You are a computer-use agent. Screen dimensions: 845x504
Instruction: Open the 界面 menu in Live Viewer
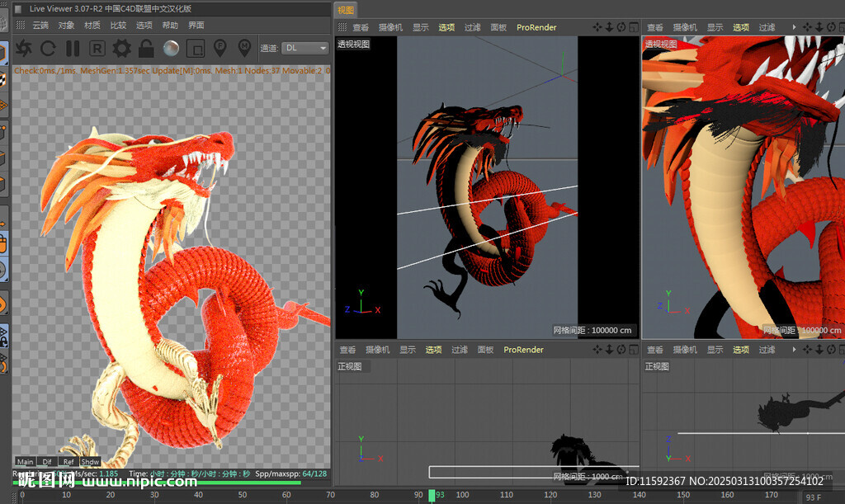[196, 26]
